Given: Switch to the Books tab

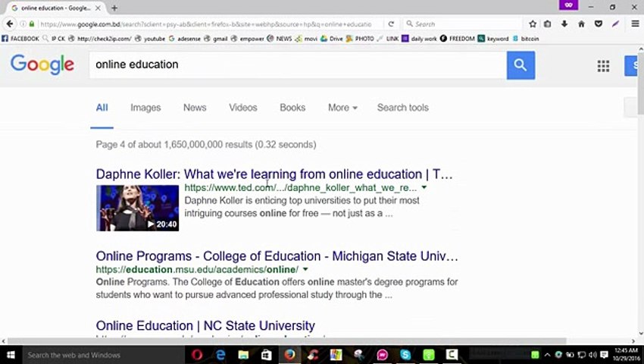Looking at the screenshot, I should (x=292, y=108).
